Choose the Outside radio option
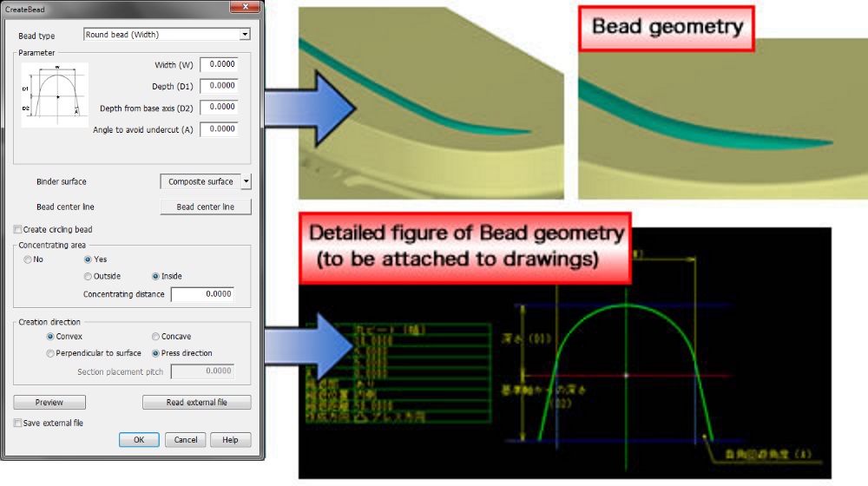Screen dimensions: 868x486 89,277
